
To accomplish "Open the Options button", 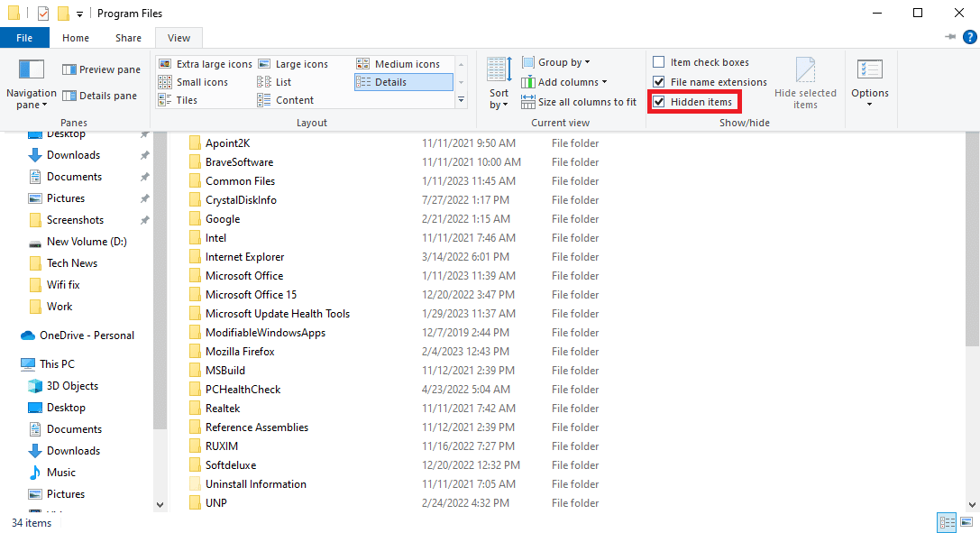I will pos(869,83).
